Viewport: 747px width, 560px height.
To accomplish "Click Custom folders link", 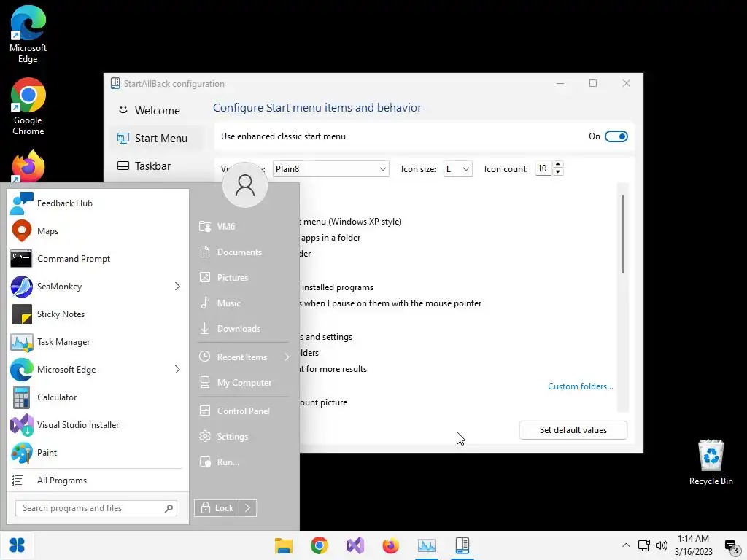I will (580, 386).
